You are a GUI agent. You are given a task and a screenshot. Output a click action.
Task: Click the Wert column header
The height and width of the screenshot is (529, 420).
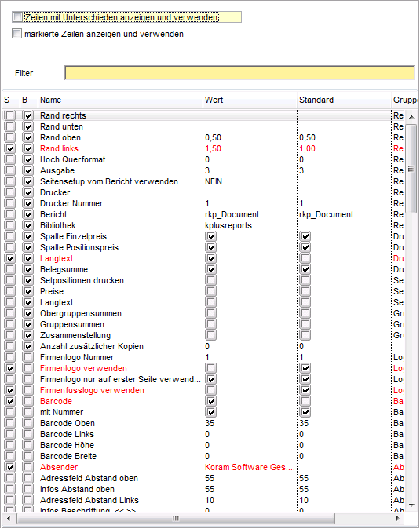[x=250, y=100]
